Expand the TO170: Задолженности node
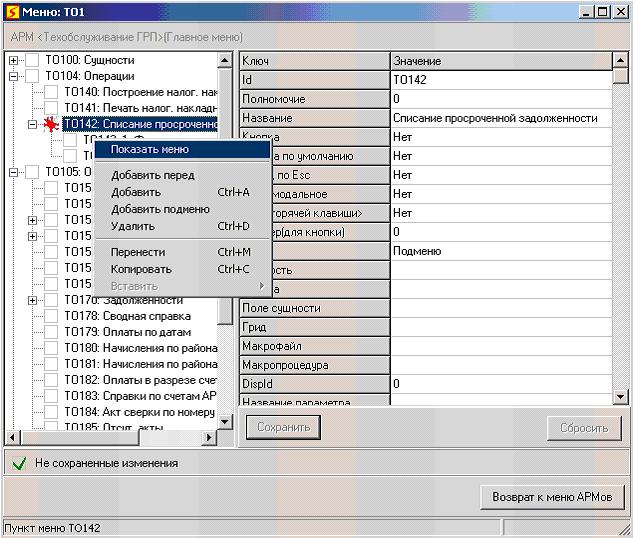 tap(33, 300)
